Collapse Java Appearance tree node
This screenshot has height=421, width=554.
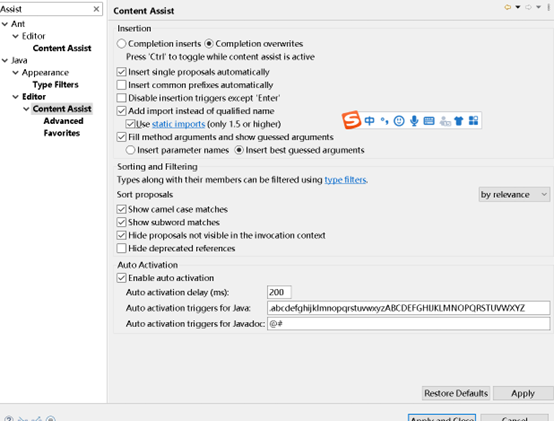(16, 72)
